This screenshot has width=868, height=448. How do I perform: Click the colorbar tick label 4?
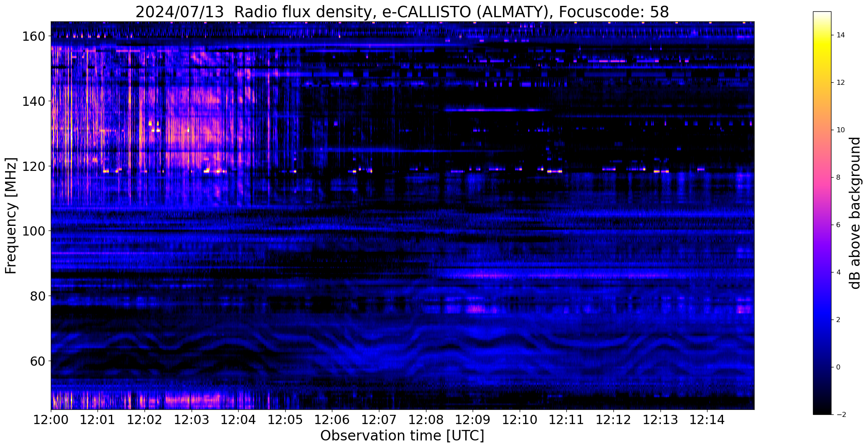point(839,272)
